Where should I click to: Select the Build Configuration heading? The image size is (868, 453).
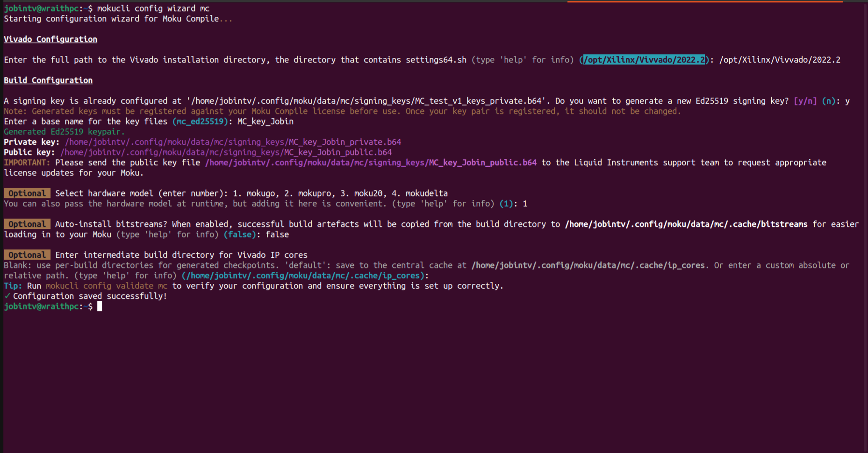click(x=48, y=80)
